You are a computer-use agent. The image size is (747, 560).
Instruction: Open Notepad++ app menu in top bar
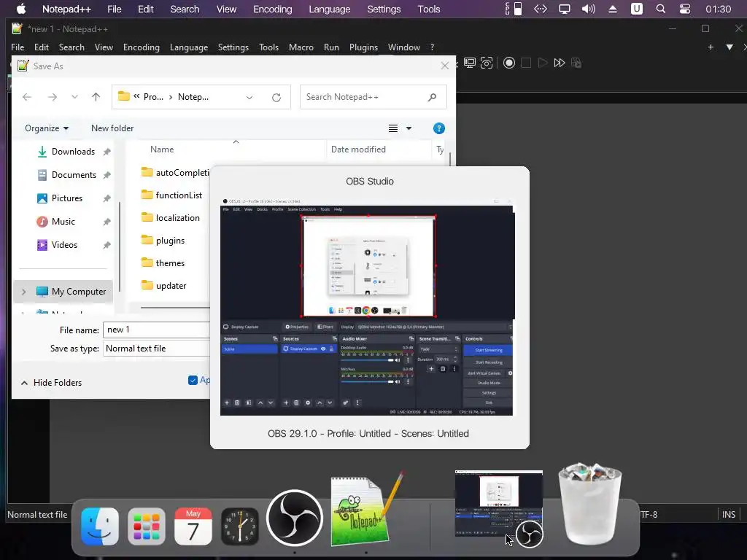point(66,9)
